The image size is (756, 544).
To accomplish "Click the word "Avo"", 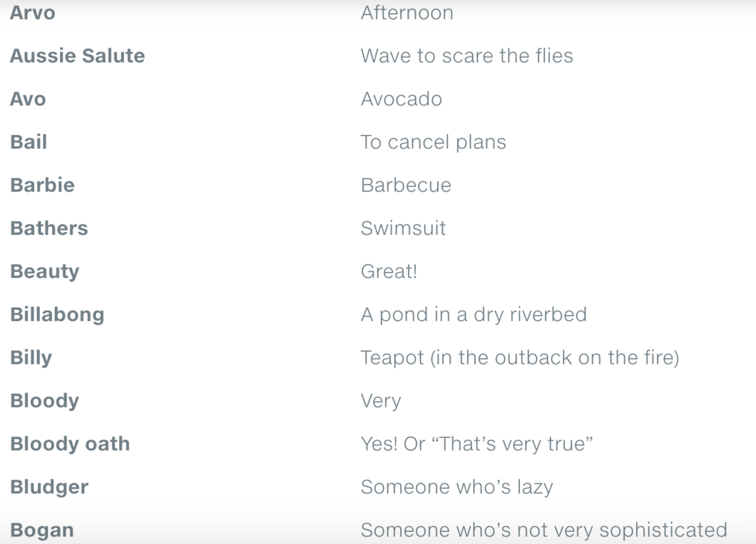I will tap(28, 98).
